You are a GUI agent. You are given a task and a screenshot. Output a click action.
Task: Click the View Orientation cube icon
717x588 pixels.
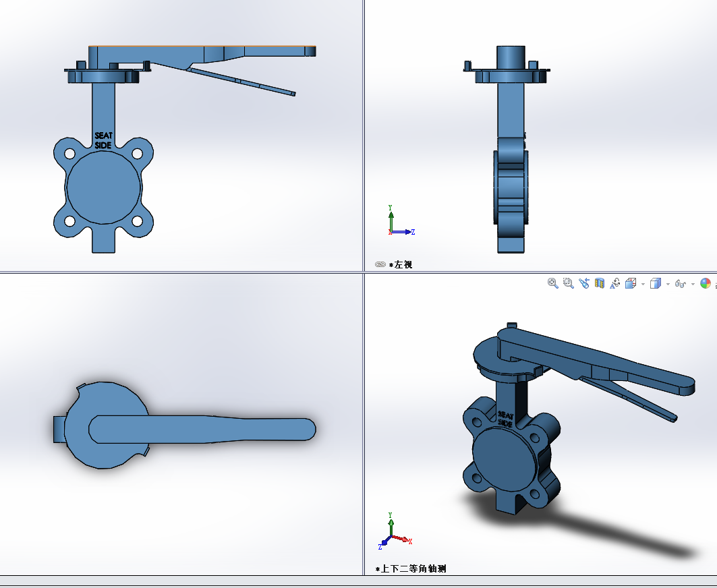pyautogui.click(x=631, y=283)
